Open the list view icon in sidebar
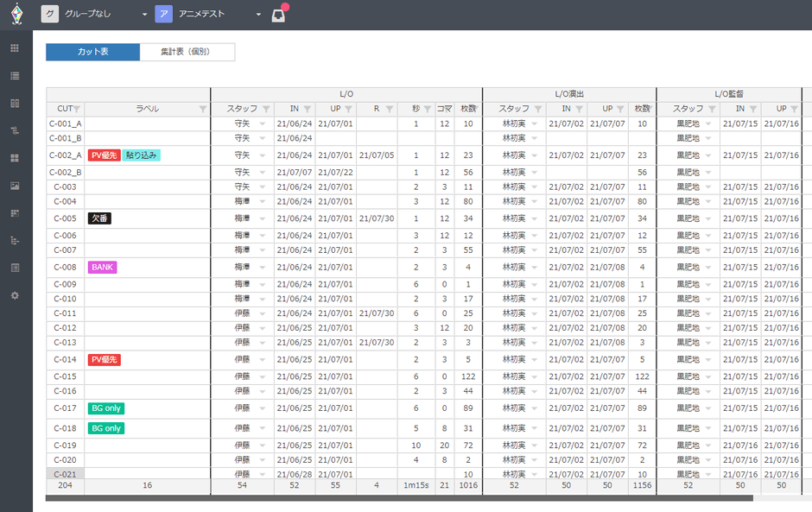Screen dimensions: 812x512 click(15, 76)
